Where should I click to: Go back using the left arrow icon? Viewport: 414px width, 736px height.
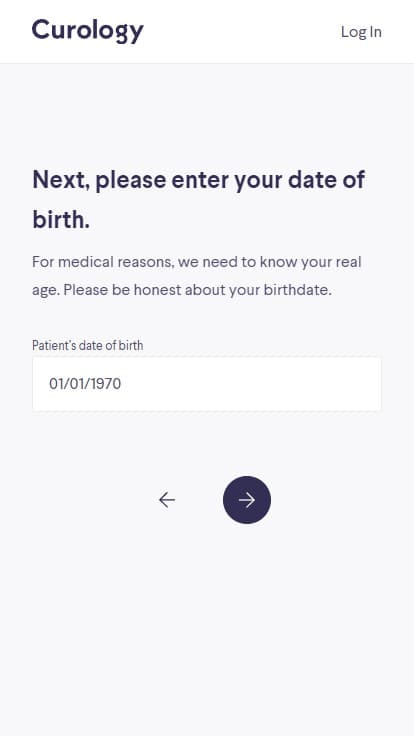(167, 500)
